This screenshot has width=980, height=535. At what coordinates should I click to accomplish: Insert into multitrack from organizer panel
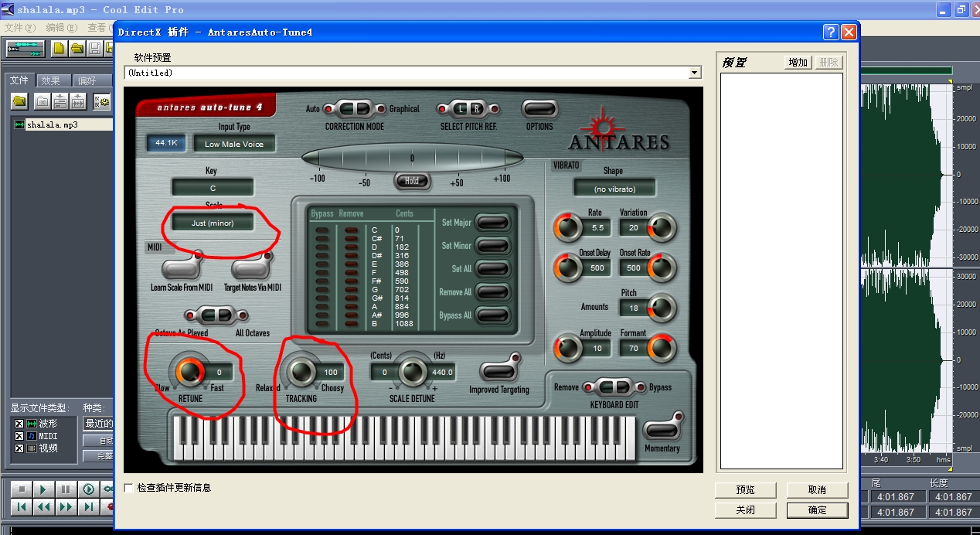tap(60, 101)
